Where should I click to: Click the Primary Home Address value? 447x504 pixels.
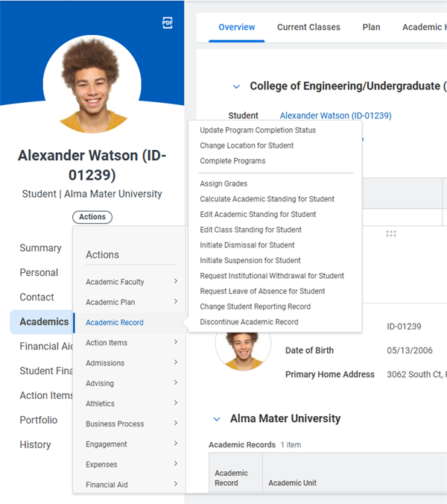pos(416,374)
